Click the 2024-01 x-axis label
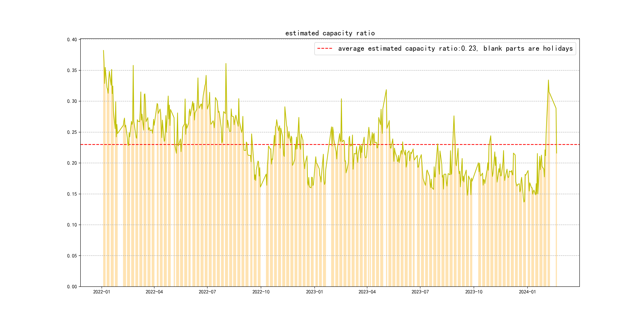Viewport: 644px width, 322px height. coord(527,292)
